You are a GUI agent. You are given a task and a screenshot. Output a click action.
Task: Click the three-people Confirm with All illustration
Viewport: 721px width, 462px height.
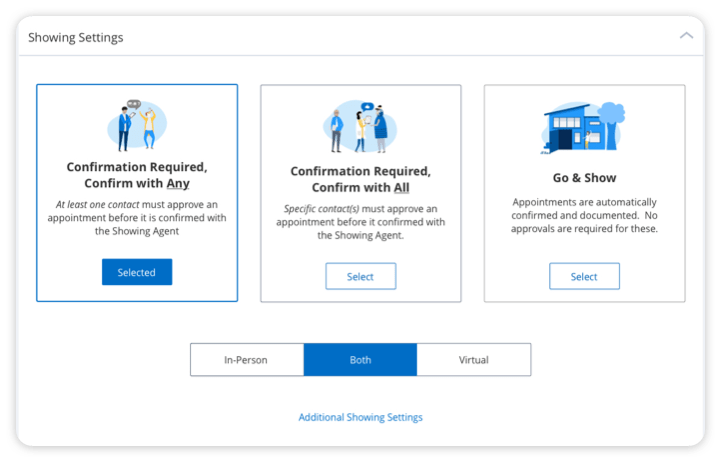(360, 127)
